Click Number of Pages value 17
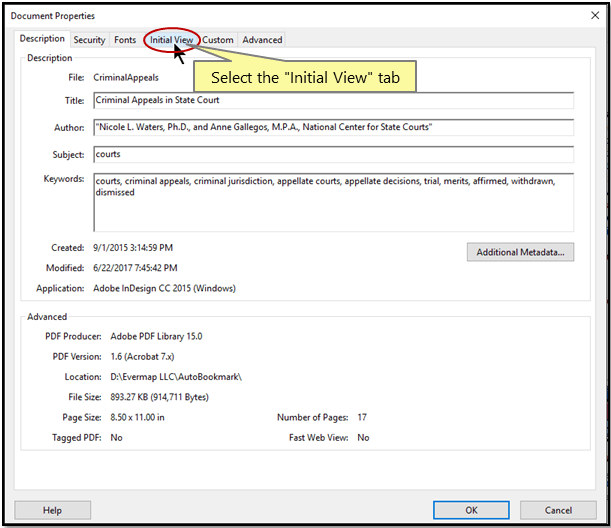The width and height of the screenshot is (611, 528). click(362, 417)
